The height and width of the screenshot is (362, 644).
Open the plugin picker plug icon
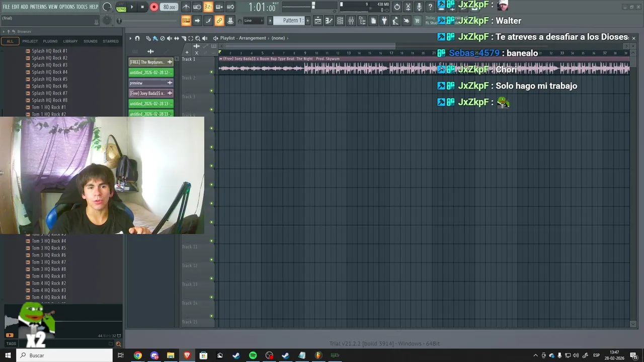pos(384,21)
